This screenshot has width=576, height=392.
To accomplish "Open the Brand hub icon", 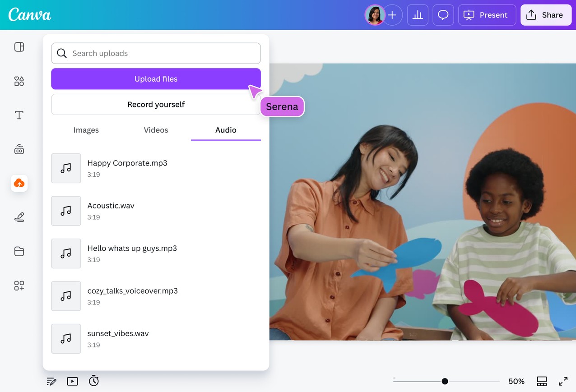I will [19, 150].
